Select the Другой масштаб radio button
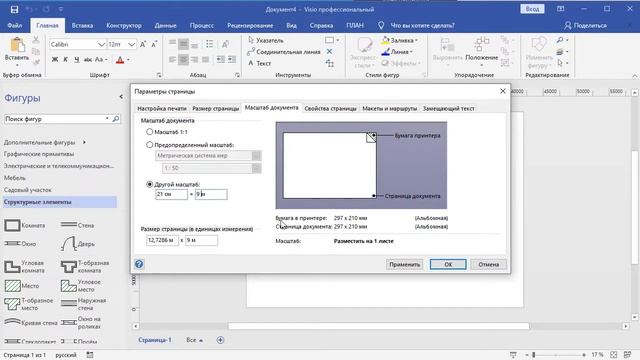Image resolution: width=640 pixels, height=360 pixels. point(149,184)
